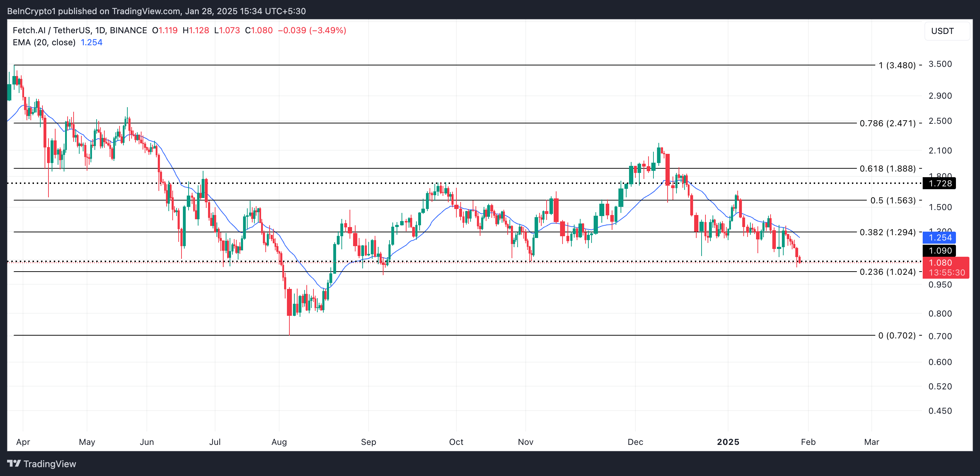Select the 0.618 (1.888) Fibonacci level label
The image size is (980, 476).
887,168
